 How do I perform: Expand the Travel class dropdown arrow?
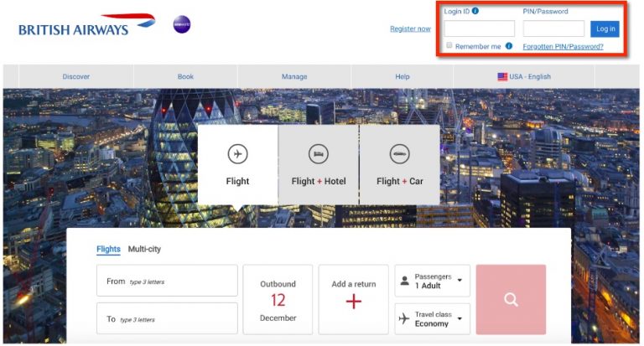[460, 318]
